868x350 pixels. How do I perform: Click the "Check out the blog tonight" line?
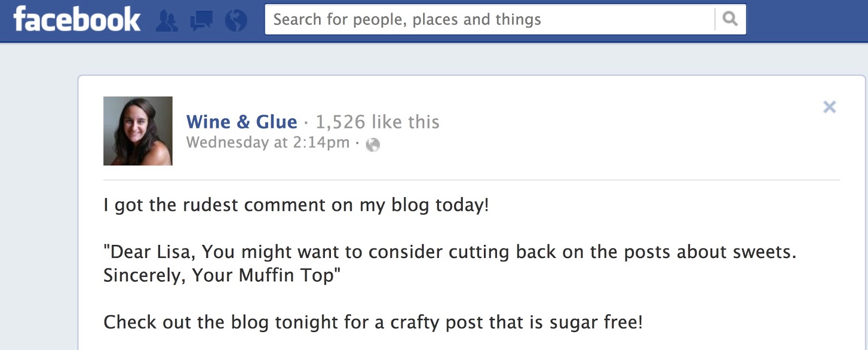[373, 322]
